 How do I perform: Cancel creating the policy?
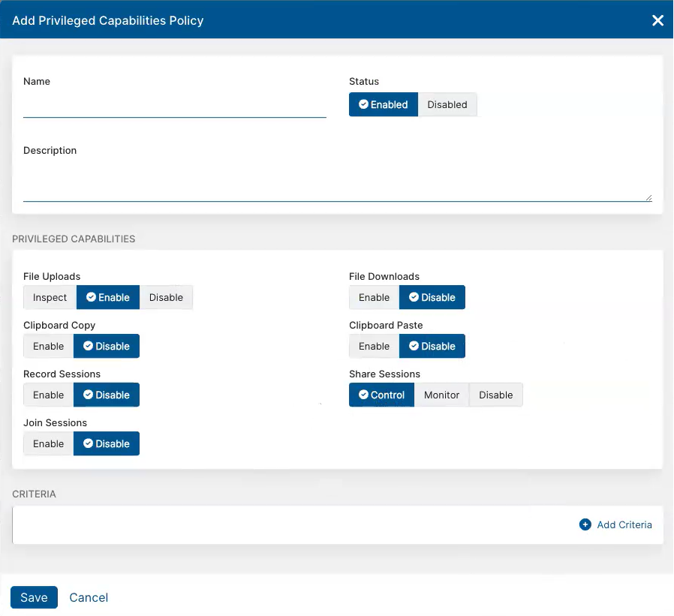(89, 597)
